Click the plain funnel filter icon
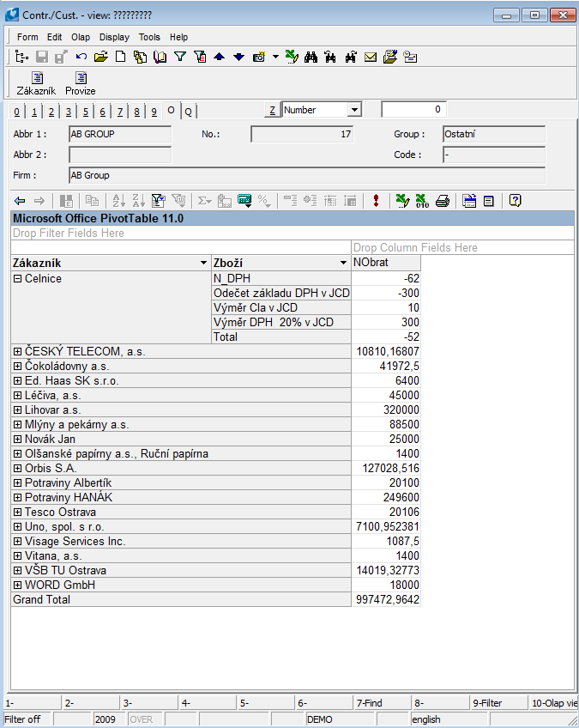 tap(180, 57)
